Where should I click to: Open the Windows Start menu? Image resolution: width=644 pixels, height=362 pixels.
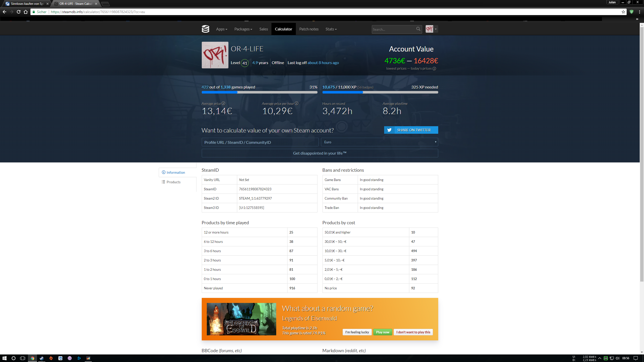coord(4,358)
